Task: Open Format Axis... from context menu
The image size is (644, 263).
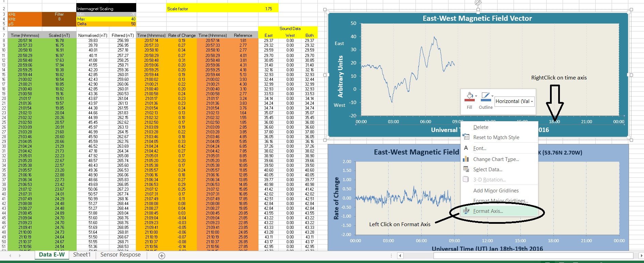Action: (x=488, y=211)
